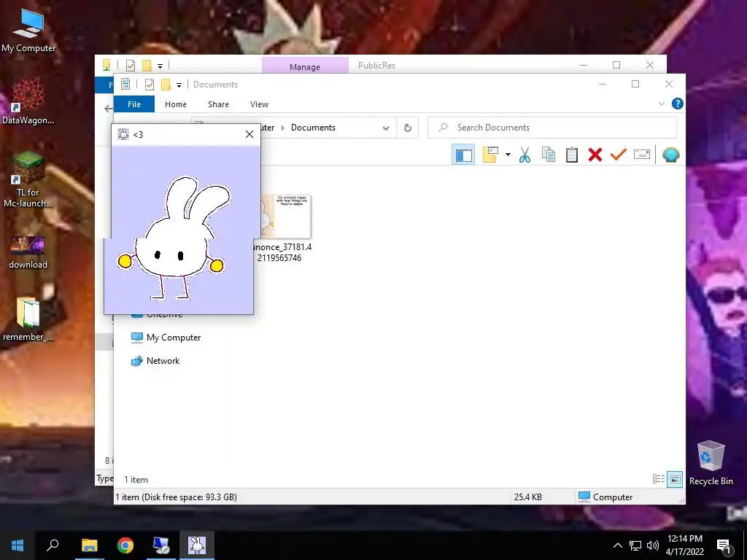Open the dropdown arrow beside new folder icon
747x560 pixels.
(x=508, y=155)
